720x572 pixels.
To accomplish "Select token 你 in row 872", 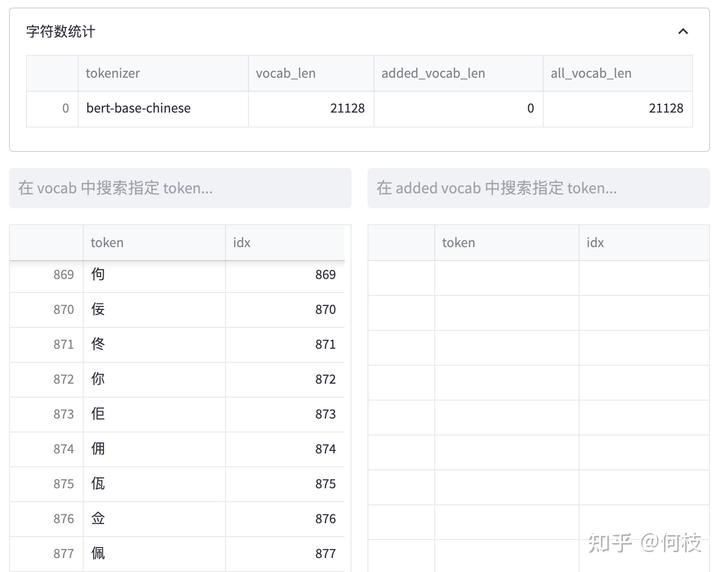I will [154, 379].
